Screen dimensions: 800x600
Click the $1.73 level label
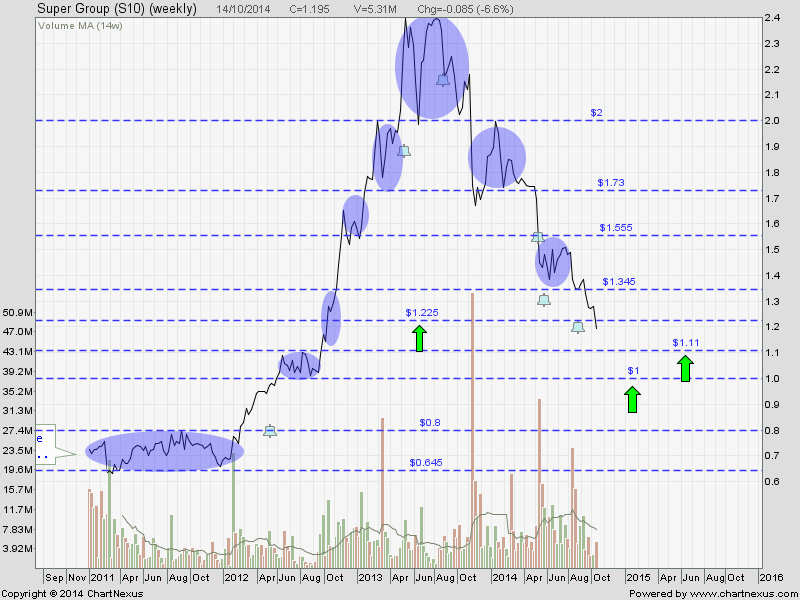[x=611, y=183]
